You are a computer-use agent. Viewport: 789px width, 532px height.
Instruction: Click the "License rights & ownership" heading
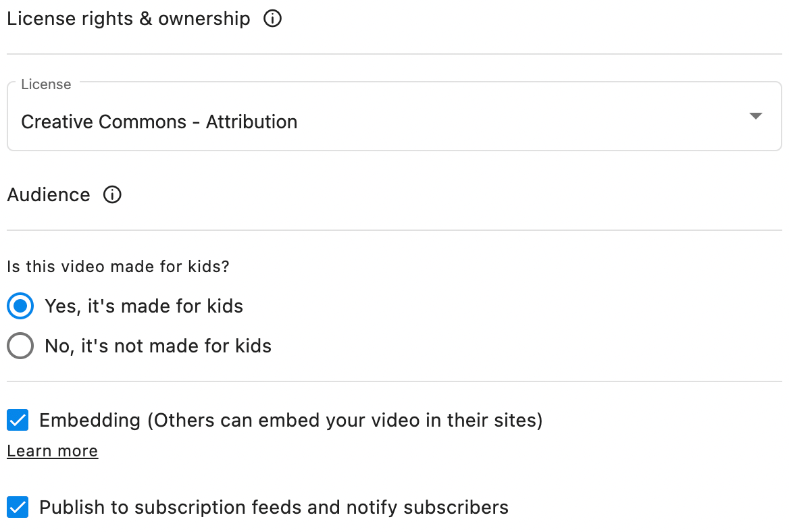click(128, 19)
